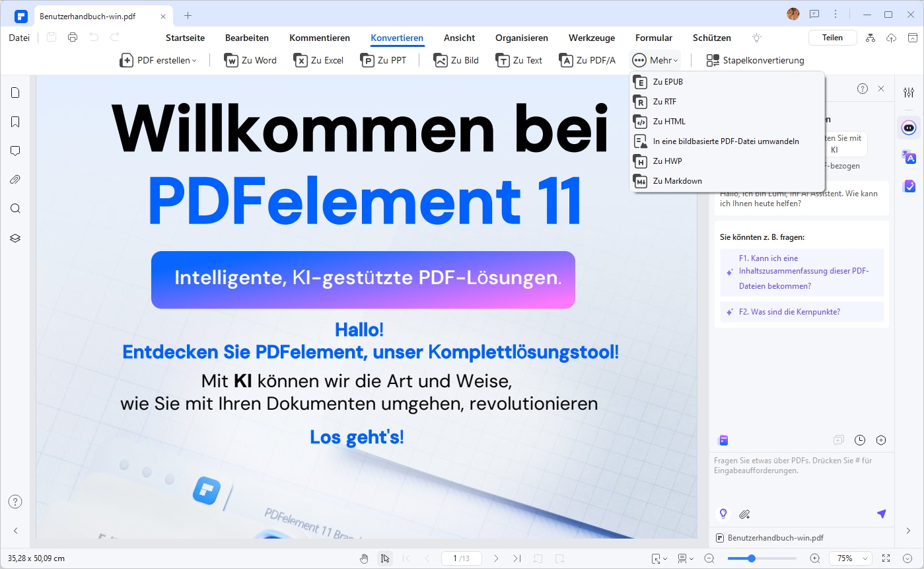Viewport: 924px width, 569px height.
Task: Switch to the Werkzeuge tab
Action: pos(592,38)
